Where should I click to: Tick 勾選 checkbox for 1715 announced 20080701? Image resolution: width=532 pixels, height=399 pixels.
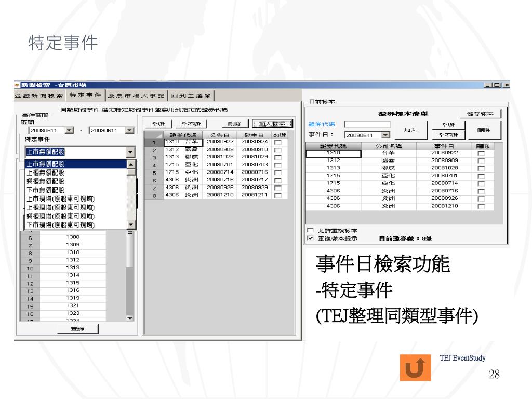(278, 165)
